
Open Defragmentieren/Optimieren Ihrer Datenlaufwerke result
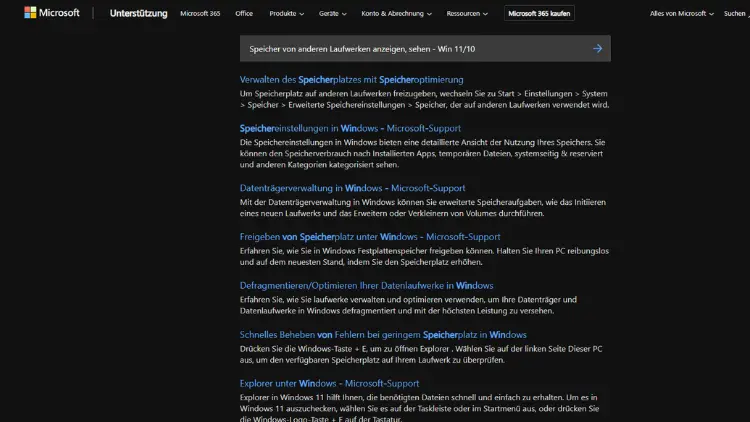[366, 285]
